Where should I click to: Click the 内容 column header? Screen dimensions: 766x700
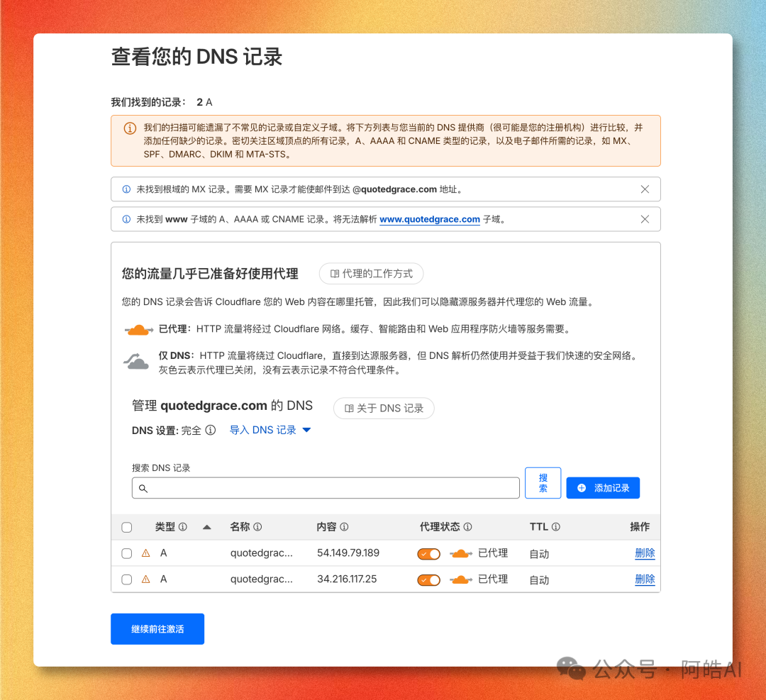point(326,526)
